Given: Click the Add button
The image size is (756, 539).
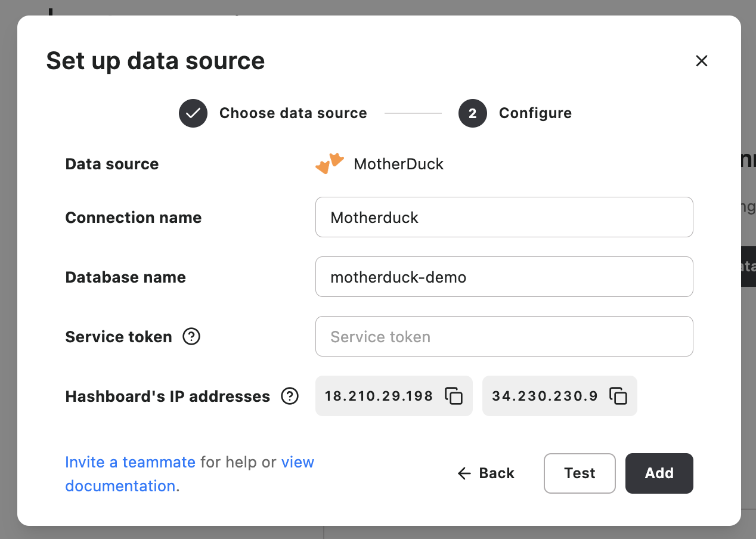Looking at the screenshot, I should [x=659, y=473].
